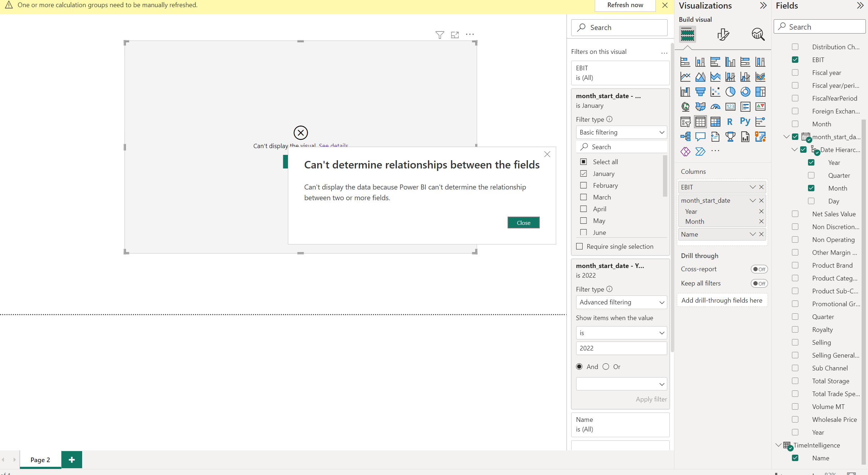The image size is (868, 475).
Task: Click Refresh now button
Action: (x=625, y=5)
